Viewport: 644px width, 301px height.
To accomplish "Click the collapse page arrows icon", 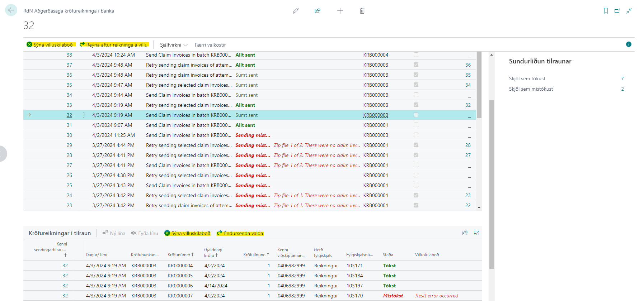I will pos(629,11).
